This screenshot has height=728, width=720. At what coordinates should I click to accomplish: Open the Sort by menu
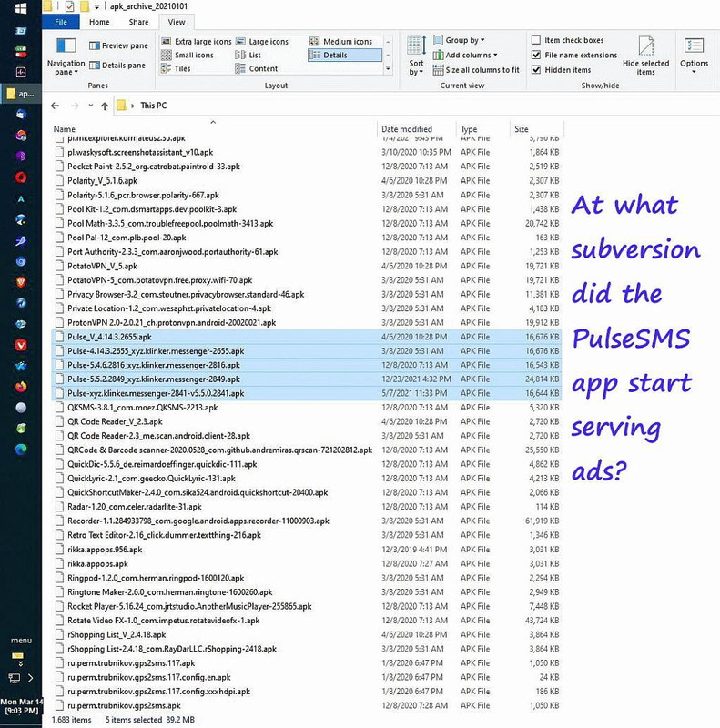[x=416, y=56]
